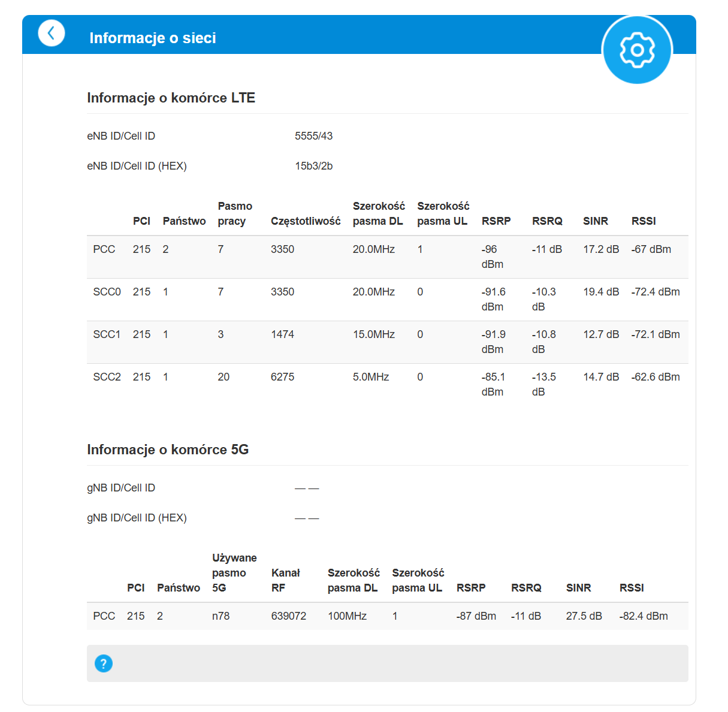728x712 pixels.
Task: Click the LTE table 'Częstotliwość' column header
Action: point(306,221)
